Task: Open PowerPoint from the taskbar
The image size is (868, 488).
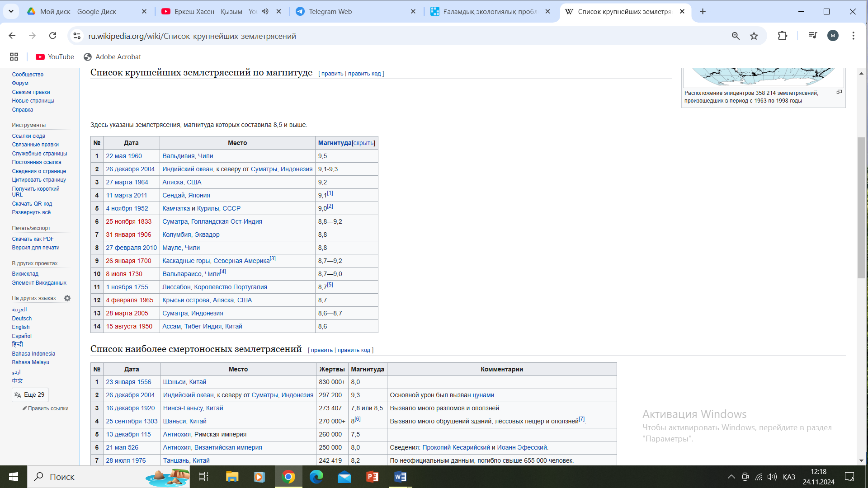Action: [372, 477]
